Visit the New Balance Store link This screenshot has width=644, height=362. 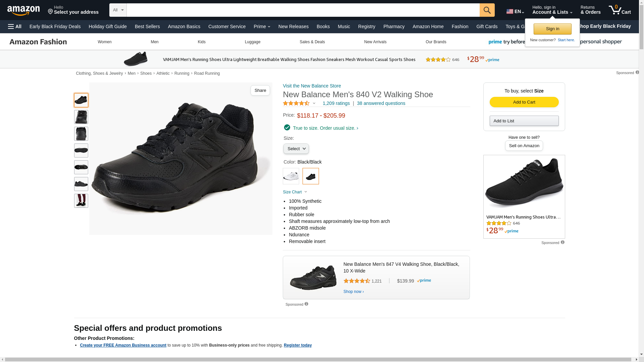point(312,86)
